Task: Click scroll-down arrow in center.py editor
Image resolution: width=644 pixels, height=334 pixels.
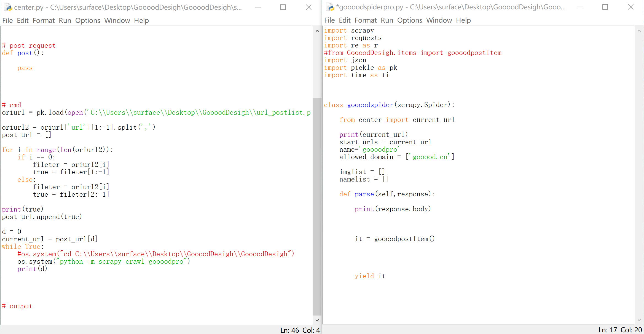Action: point(317,320)
